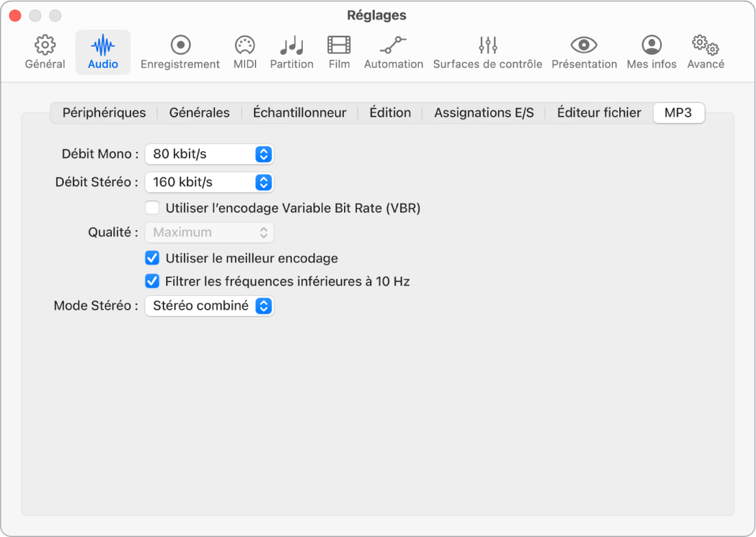Open the Mode Stéréo combiné dropdown

(x=209, y=306)
